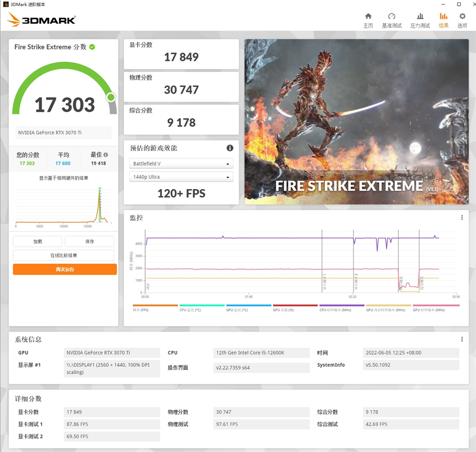Open the 监控 panel three-dot menu
The image size is (476, 452).
click(x=462, y=217)
